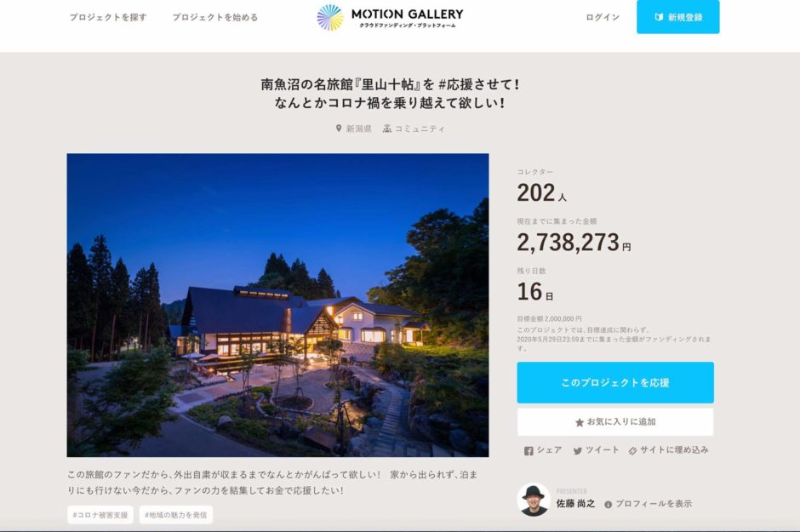Open プロジェクトを始める menu item
This screenshot has width=800, height=532.
click(x=215, y=17)
